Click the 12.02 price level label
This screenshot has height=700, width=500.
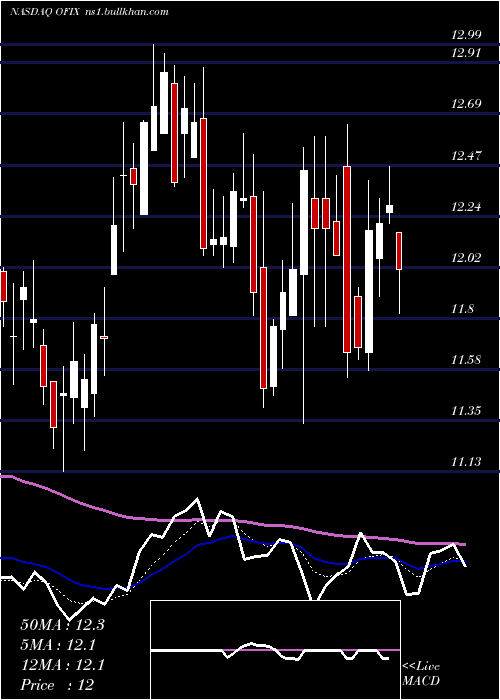(466, 258)
